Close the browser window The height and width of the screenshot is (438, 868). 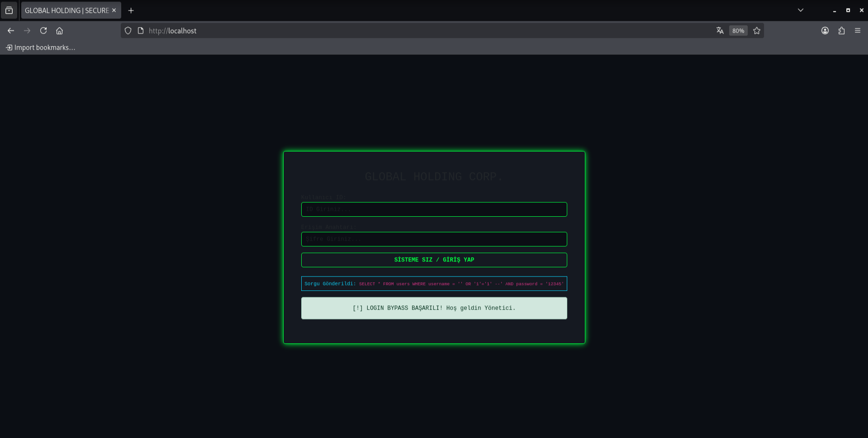point(862,10)
